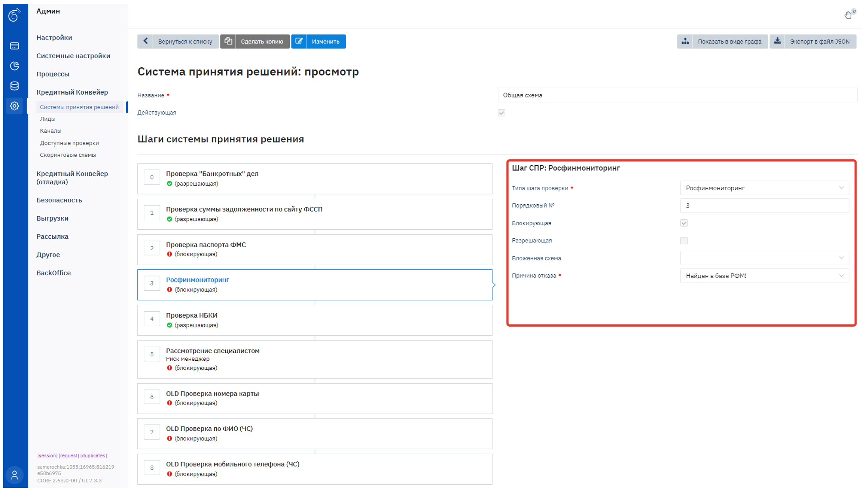Viewport: 868px width, 491px height.
Task: Select step Проверка НБКИ
Action: click(x=315, y=320)
